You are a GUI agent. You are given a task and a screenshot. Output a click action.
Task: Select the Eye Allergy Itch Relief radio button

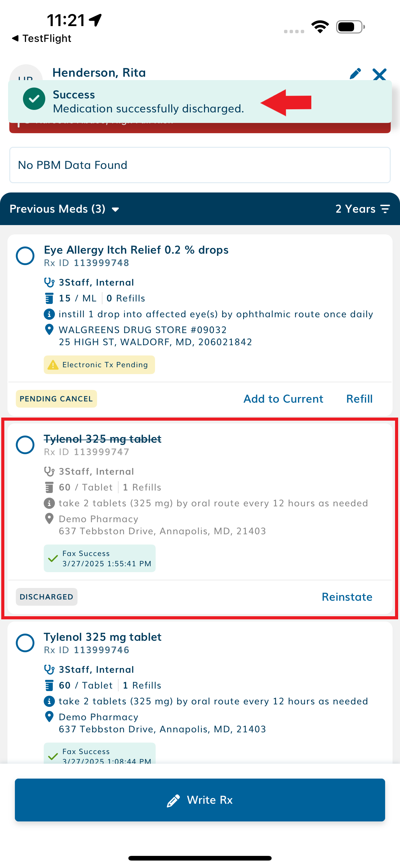(25, 256)
